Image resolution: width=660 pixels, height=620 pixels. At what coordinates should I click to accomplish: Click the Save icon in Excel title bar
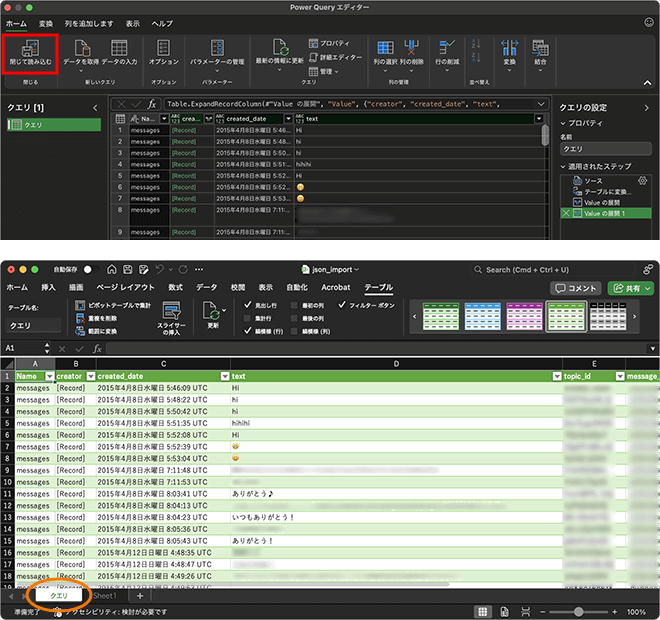pos(128,269)
